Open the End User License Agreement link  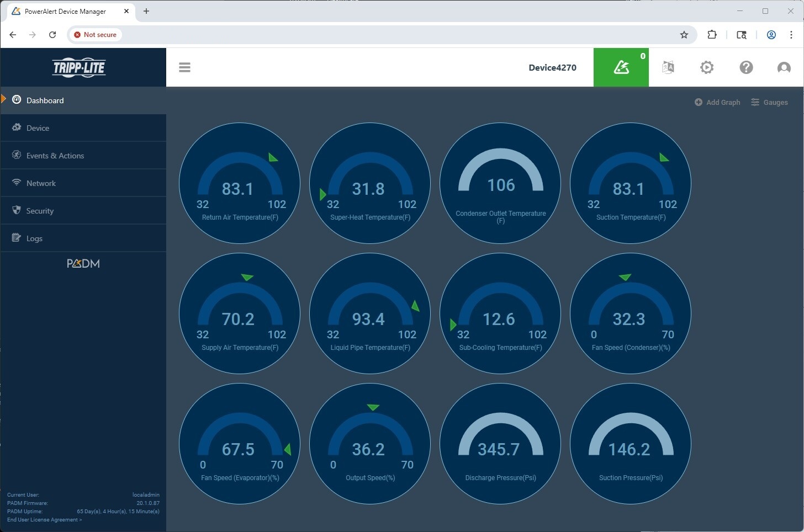44,520
